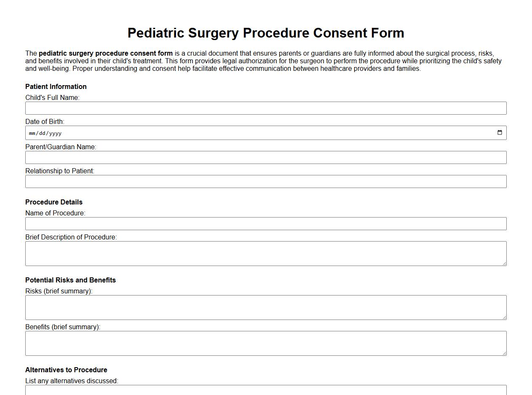Click the Patient Information section heading

click(x=56, y=86)
